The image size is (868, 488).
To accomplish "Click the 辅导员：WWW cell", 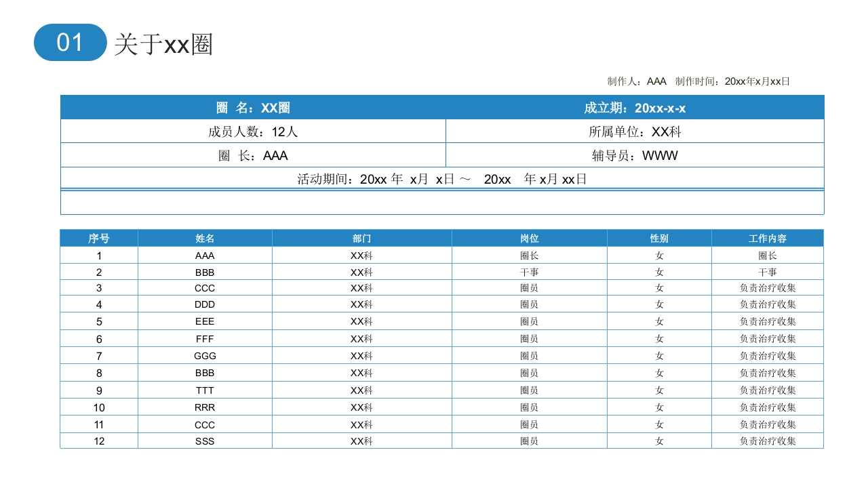I will click(635, 155).
